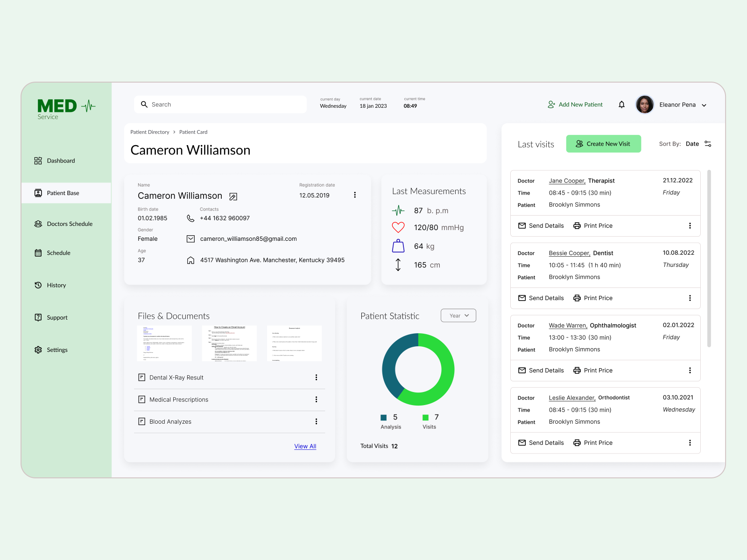Open the notifications bell icon
Viewport: 747px width, 560px height.
click(x=621, y=104)
